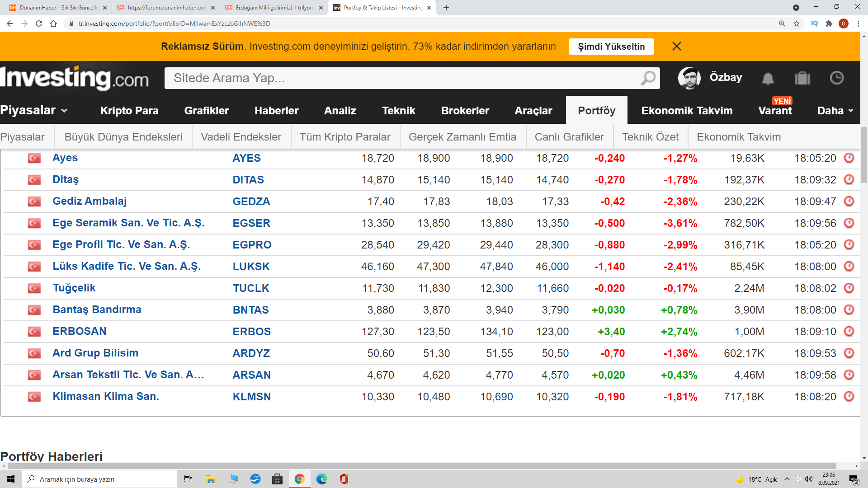Open Brokerler menu
868x488 pixels.
tap(465, 111)
